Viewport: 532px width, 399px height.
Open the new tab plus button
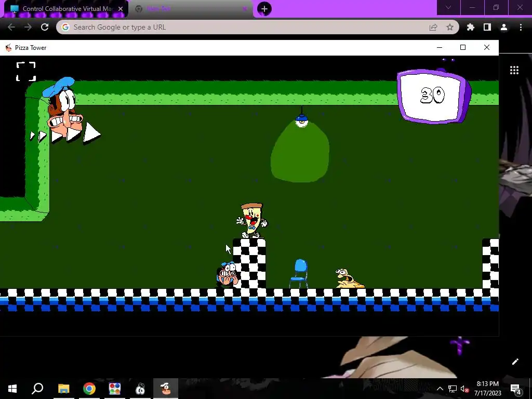264,9
